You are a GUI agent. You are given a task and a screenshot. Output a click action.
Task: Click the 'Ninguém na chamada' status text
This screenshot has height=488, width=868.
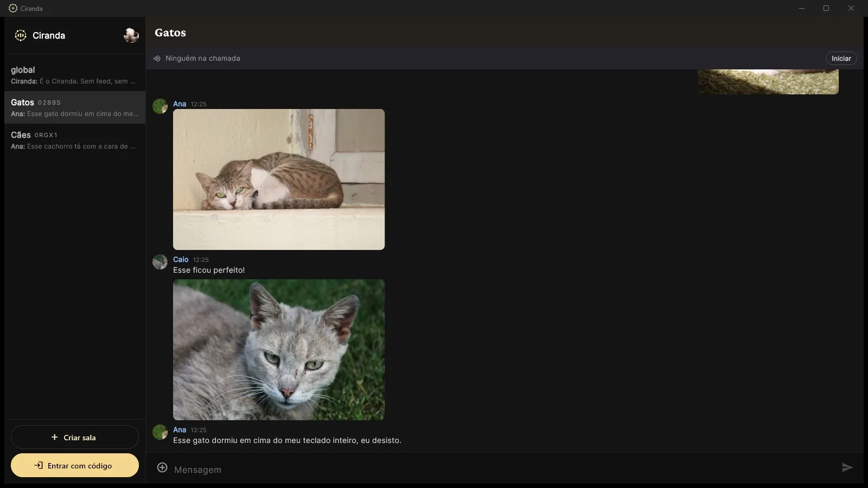(202, 59)
